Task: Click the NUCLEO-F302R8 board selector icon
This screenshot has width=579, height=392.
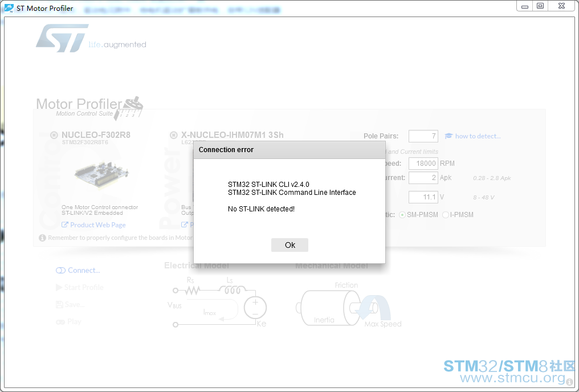Action: point(54,135)
